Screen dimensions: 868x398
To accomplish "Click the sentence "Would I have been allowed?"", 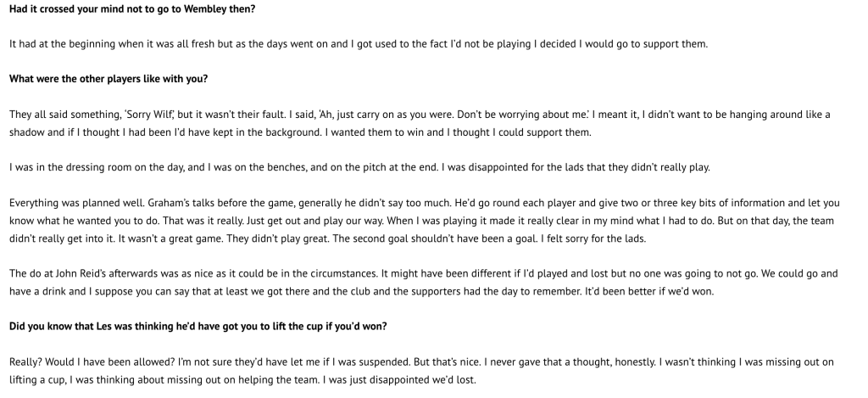I will click(x=109, y=363).
